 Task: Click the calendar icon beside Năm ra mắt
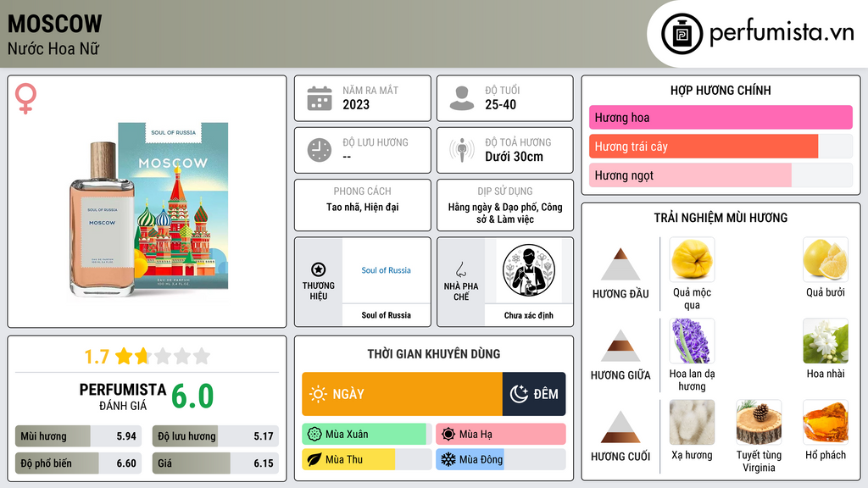[x=320, y=98]
